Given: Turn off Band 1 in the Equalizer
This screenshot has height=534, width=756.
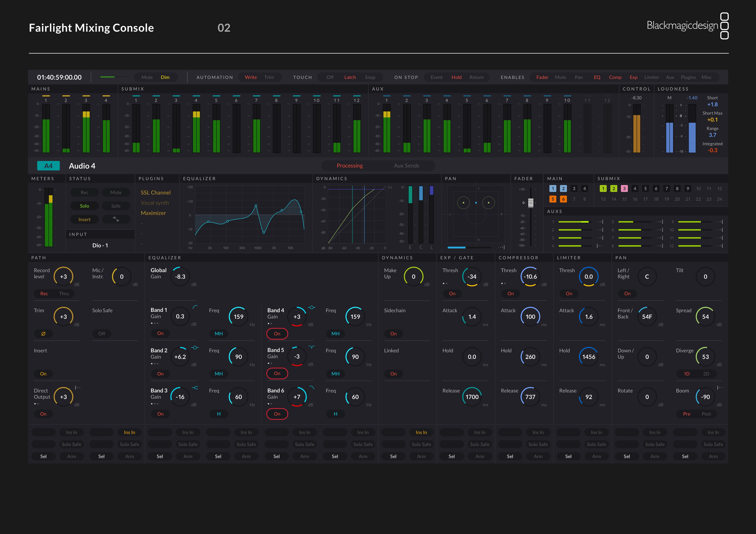Looking at the screenshot, I should 160,333.
